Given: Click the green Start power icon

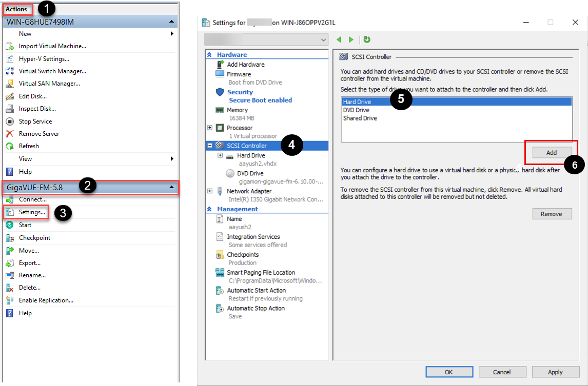Looking at the screenshot, I should (9, 225).
